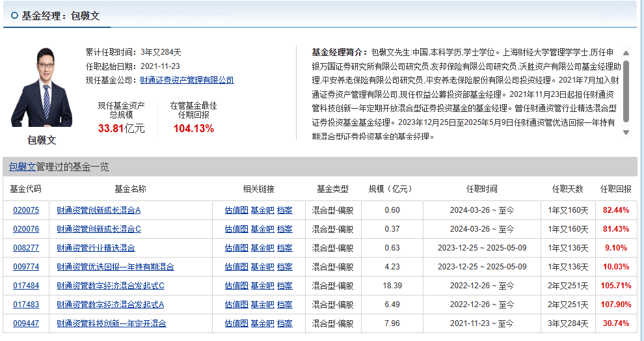644x341 pixels.
Task: Open 财通资管行业精选混合 fund page
Action: coord(96,248)
